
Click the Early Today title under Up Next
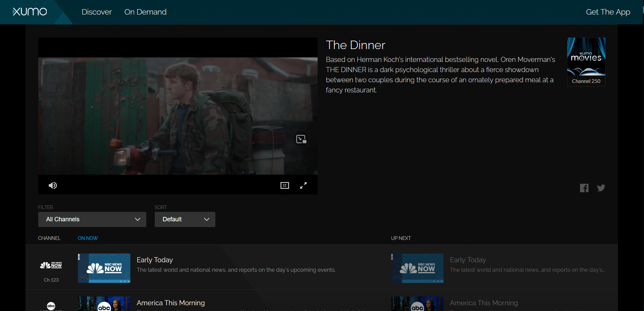(468, 260)
